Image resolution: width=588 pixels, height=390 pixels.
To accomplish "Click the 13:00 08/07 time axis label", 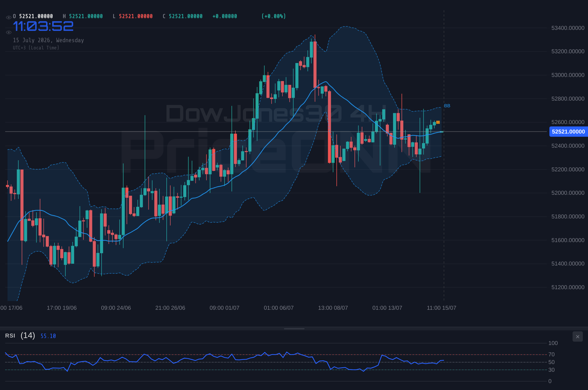I will (333, 308).
